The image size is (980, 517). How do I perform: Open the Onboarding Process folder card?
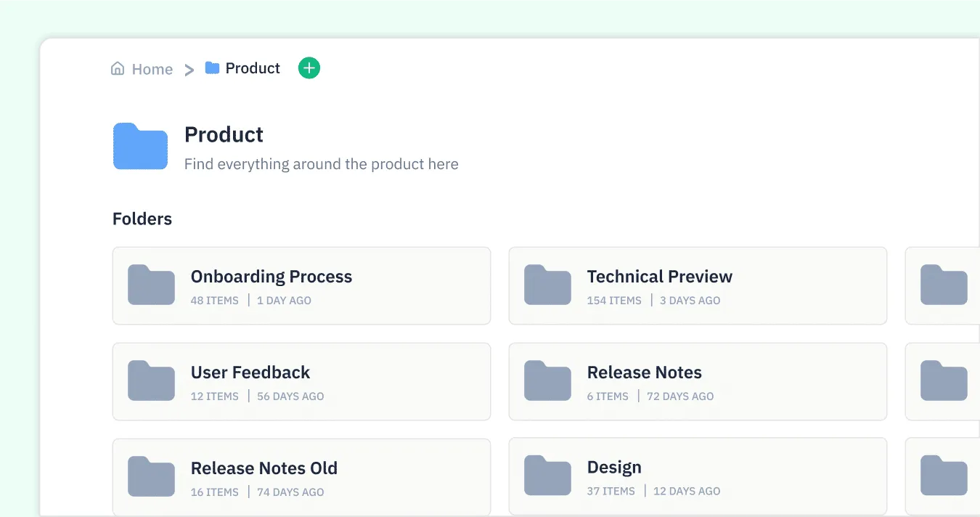[x=301, y=285]
